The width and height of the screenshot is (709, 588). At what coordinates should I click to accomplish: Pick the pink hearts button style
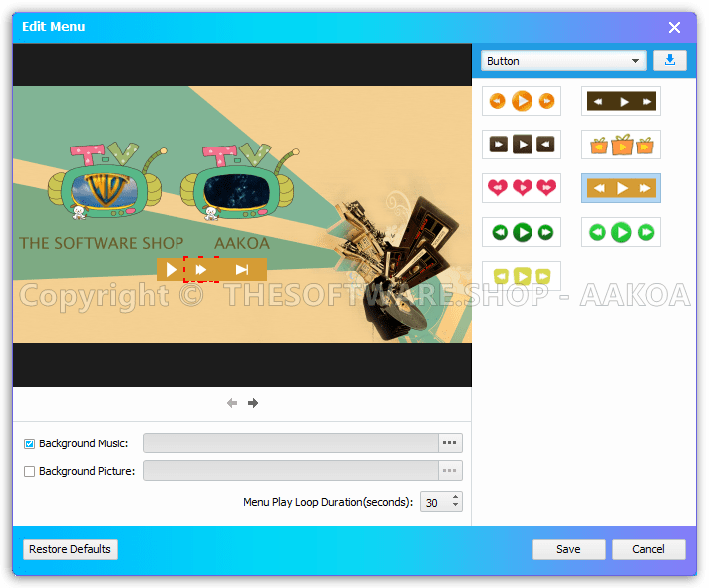(x=522, y=188)
